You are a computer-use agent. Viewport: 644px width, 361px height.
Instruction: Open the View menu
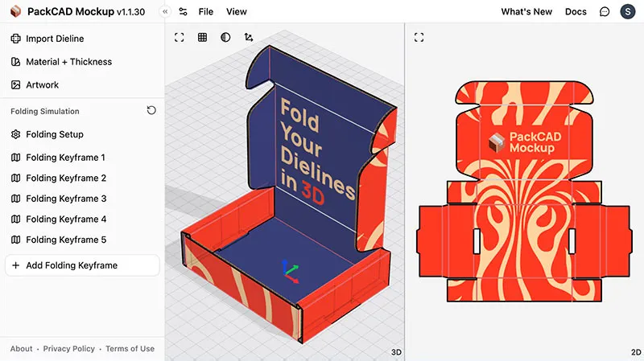pyautogui.click(x=237, y=12)
